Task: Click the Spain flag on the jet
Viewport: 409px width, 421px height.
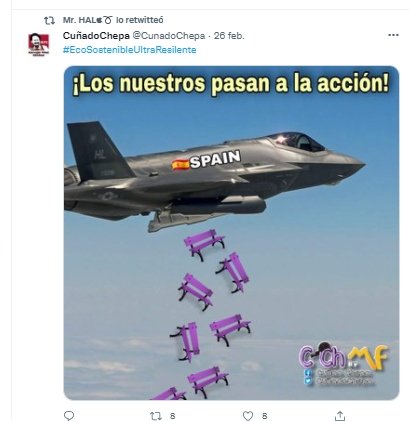Action: coord(180,164)
